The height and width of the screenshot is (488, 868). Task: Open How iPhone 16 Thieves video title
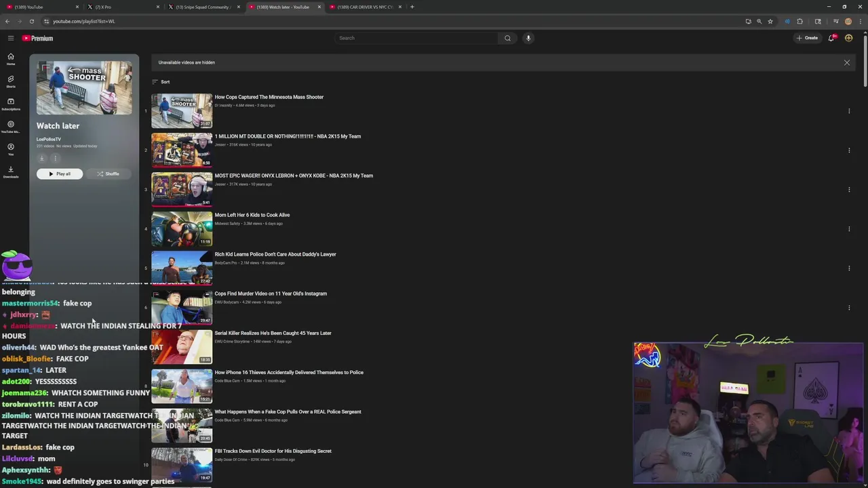289,372
